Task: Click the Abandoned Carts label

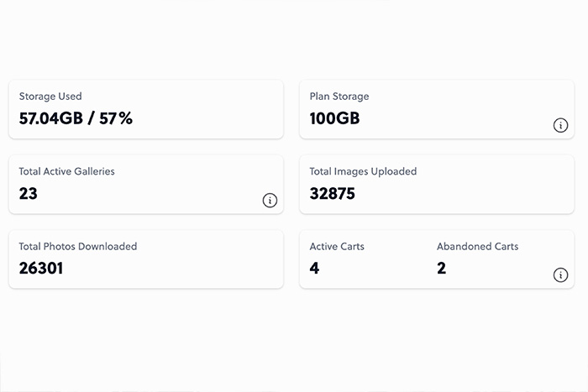Action: 477,247
